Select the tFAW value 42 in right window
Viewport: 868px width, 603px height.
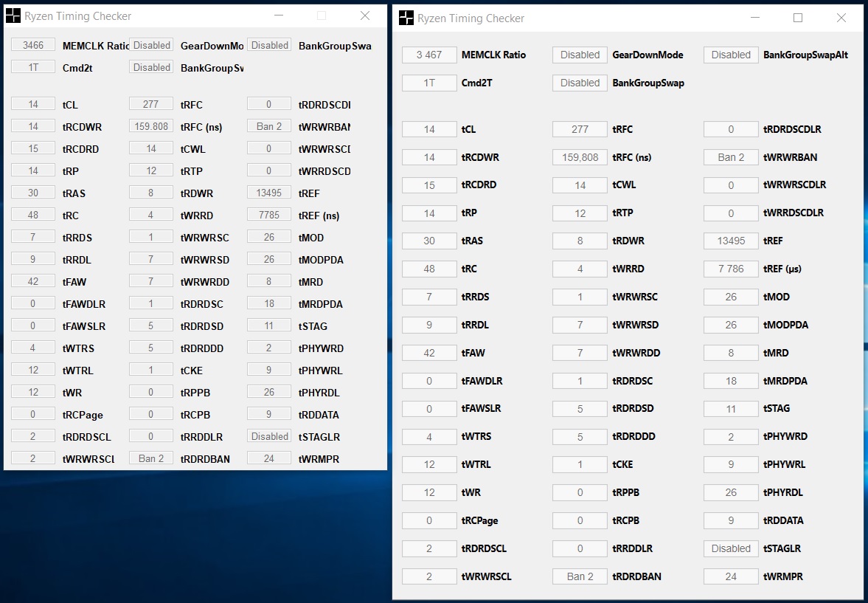429,353
